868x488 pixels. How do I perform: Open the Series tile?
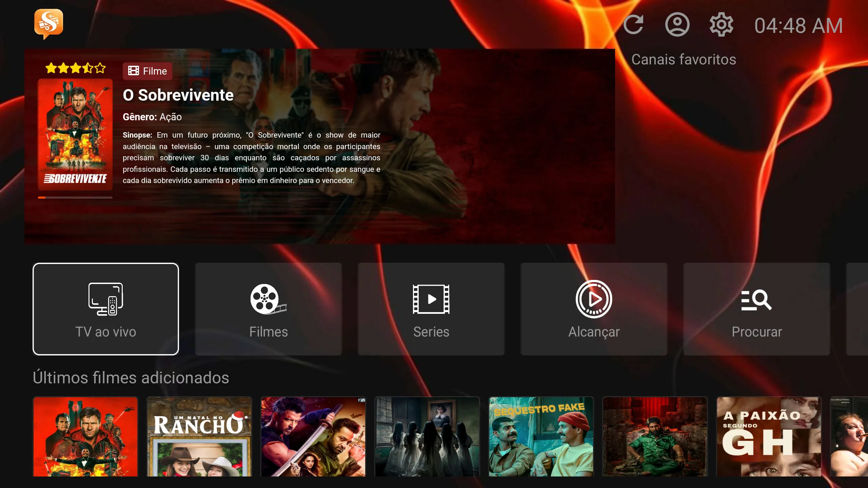431,309
